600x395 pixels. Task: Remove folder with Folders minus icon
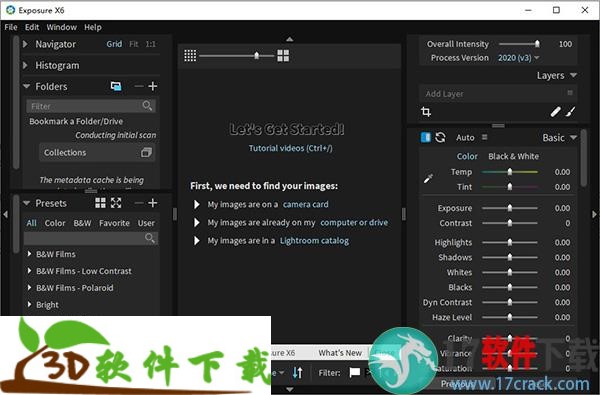point(139,86)
